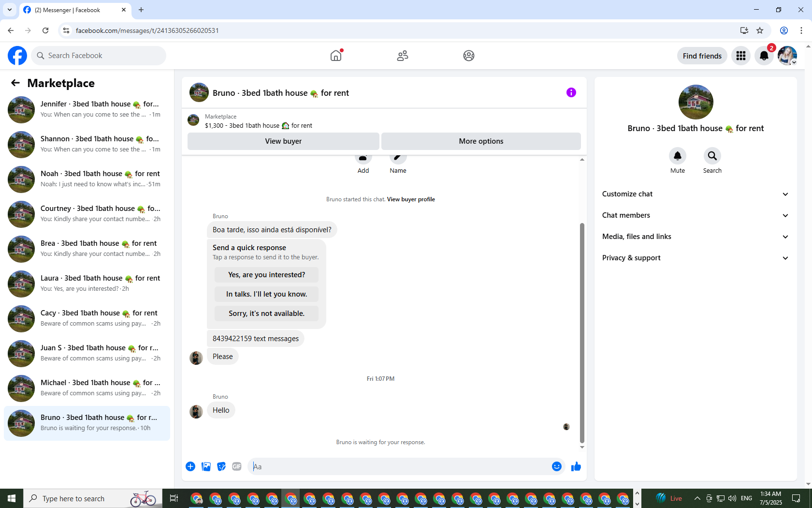Go back to the previous page in browser
This screenshot has width=812, height=508.
click(11, 30)
